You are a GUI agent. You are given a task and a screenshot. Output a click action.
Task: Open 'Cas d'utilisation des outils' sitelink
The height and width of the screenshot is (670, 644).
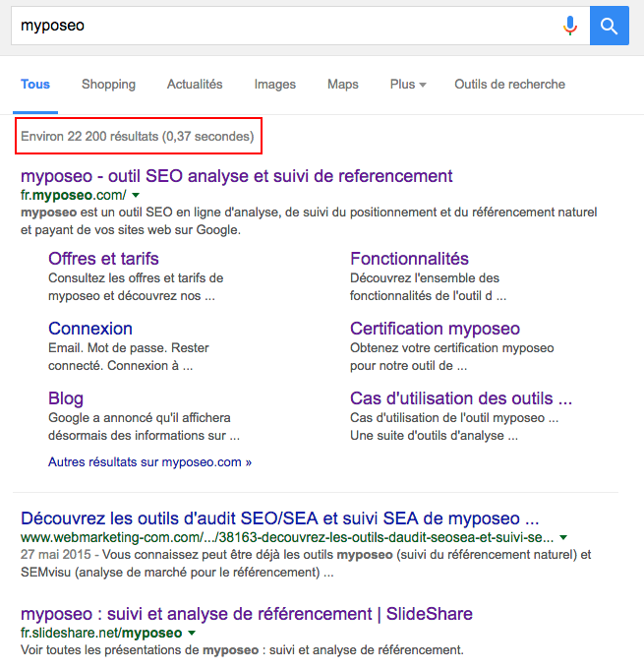pos(461,398)
